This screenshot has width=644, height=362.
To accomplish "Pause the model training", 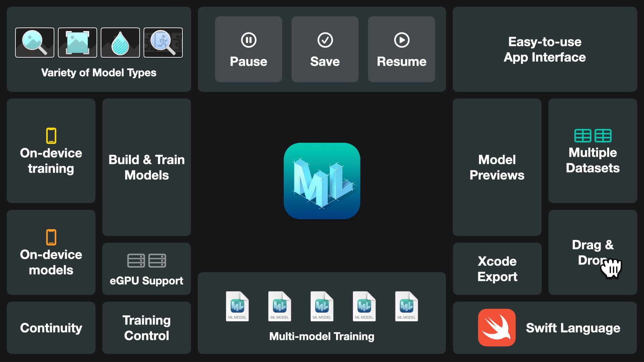I will tap(248, 49).
